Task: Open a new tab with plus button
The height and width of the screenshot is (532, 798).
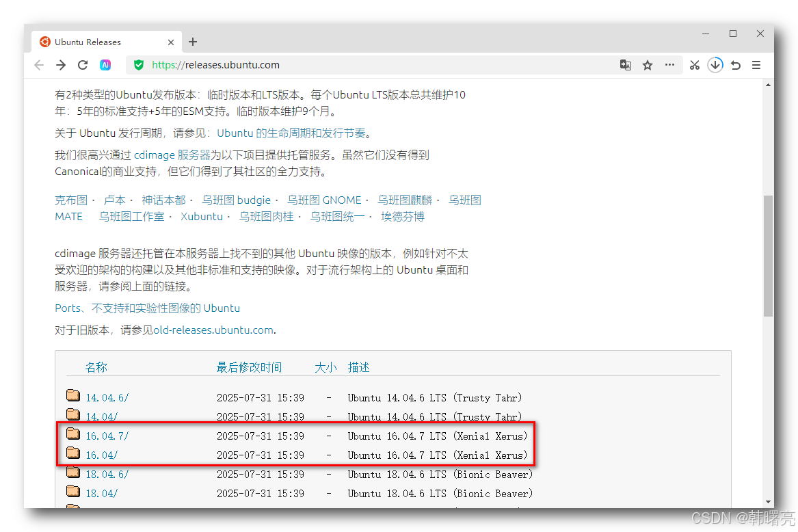Action: coord(193,42)
